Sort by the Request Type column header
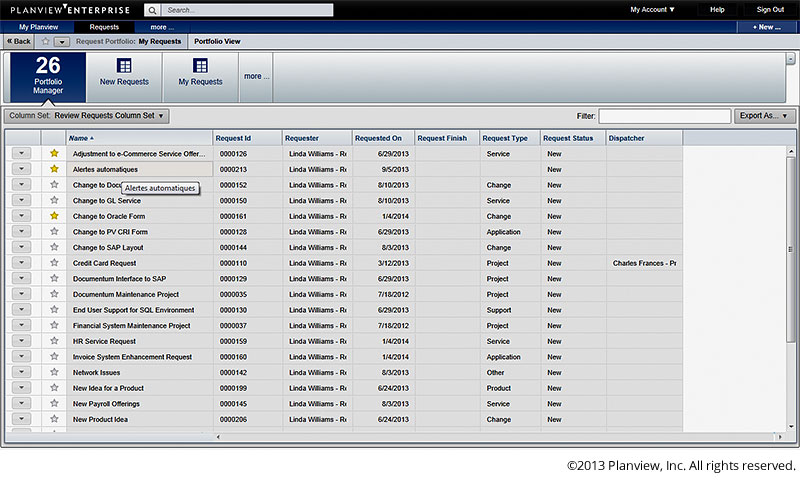The height and width of the screenshot is (480, 800). [x=510, y=138]
